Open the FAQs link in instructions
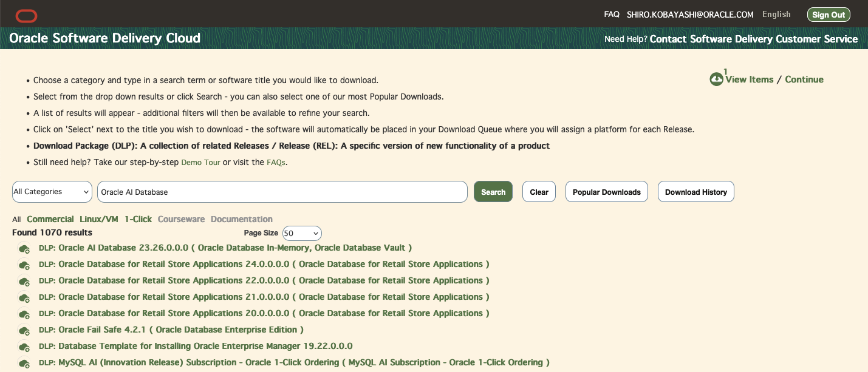 (x=276, y=163)
